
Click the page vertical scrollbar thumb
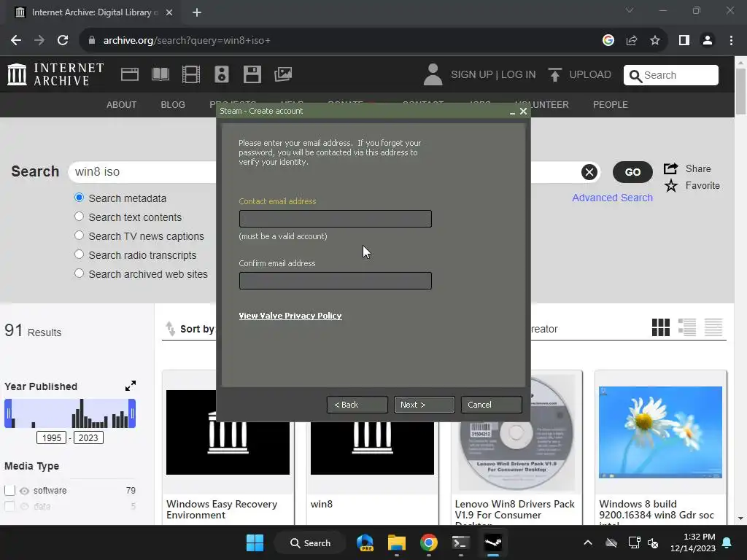pos(740,91)
